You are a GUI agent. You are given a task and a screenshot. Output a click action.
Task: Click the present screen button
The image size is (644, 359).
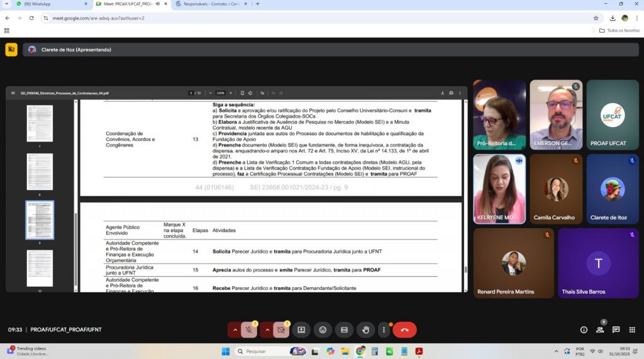coord(301,329)
